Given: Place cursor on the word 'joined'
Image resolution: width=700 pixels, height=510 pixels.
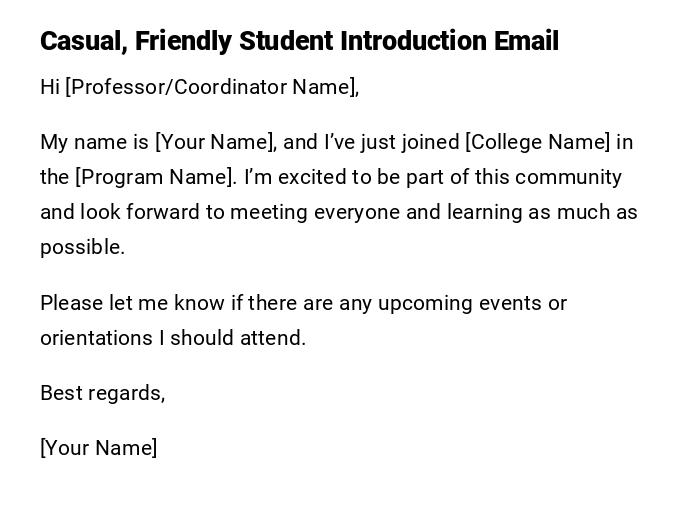Looking at the screenshot, I should [x=430, y=142].
